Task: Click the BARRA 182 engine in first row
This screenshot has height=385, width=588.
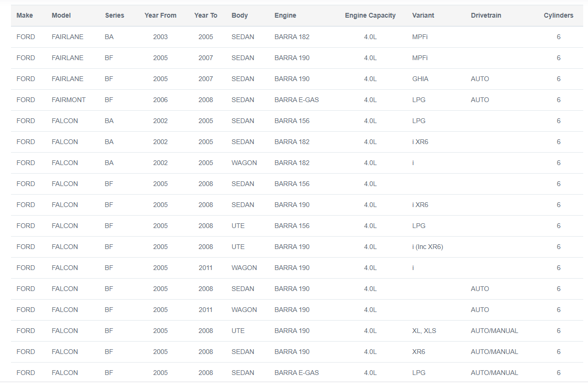Action: click(292, 37)
